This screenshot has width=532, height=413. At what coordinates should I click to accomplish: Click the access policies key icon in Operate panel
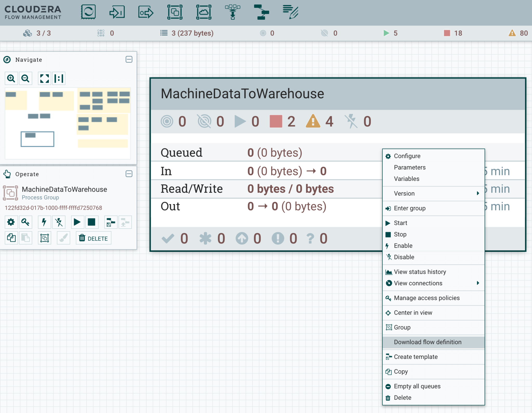pyautogui.click(x=25, y=222)
